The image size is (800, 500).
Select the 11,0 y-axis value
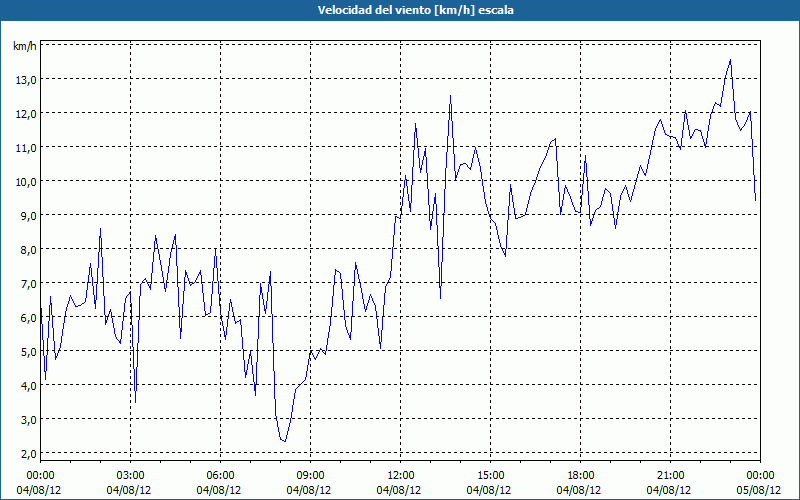[26, 148]
